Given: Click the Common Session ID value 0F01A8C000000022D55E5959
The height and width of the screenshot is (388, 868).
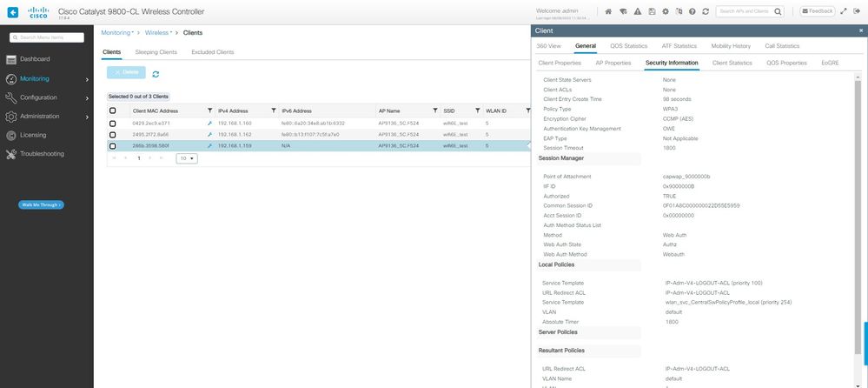Looking at the screenshot, I should point(701,205).
